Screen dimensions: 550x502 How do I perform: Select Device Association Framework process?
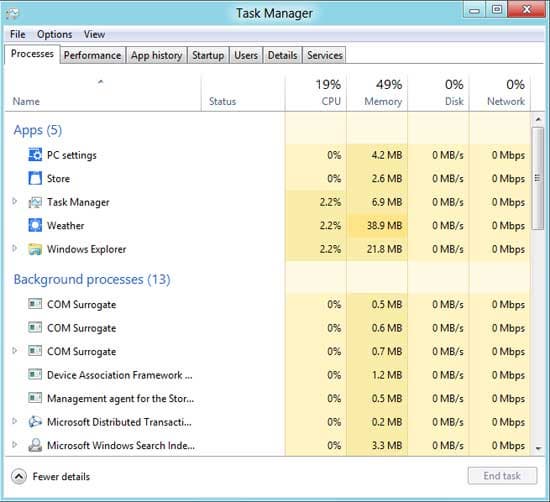[x=268, y=375]
